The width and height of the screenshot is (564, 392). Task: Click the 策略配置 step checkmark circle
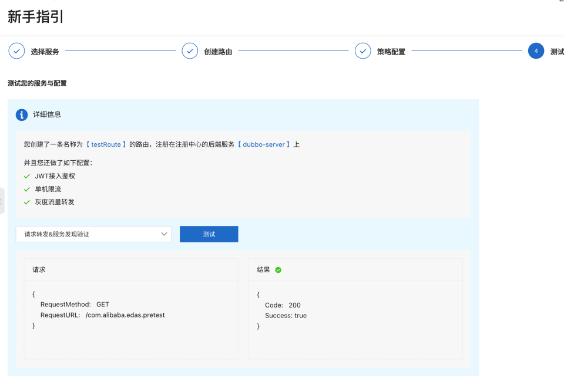pyautogui.click(x=362, y=52)
